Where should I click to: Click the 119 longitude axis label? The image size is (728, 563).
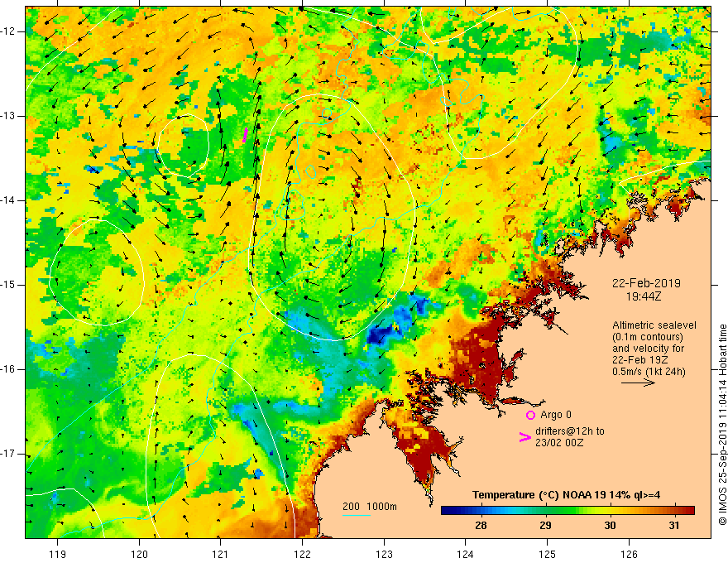coord(57,554)
